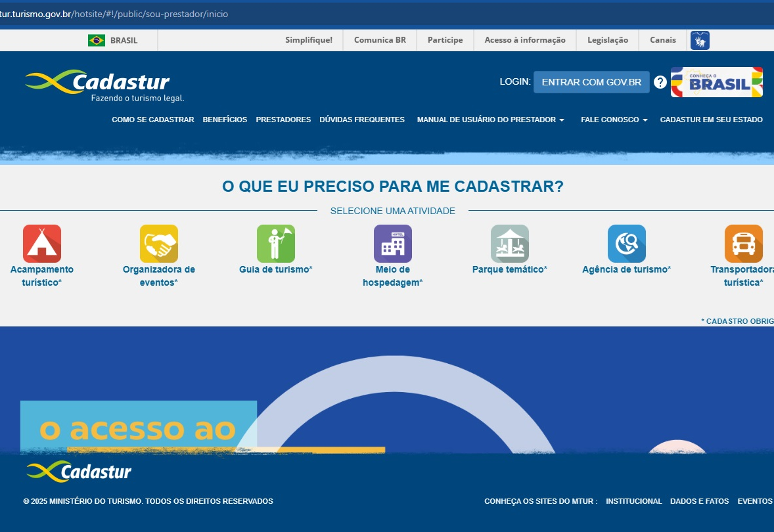Open the Institucional footer link

[634, 501]
